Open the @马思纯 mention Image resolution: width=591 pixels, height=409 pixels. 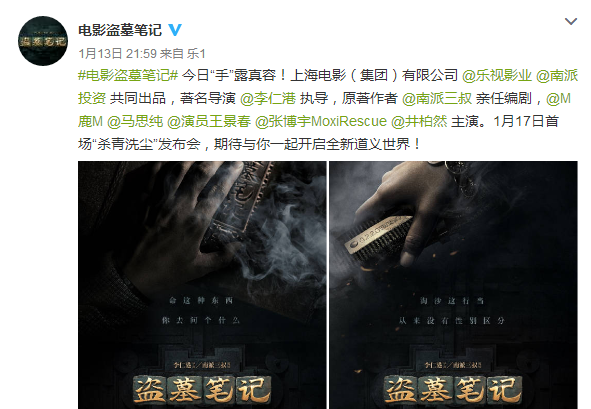pos(135,121)
